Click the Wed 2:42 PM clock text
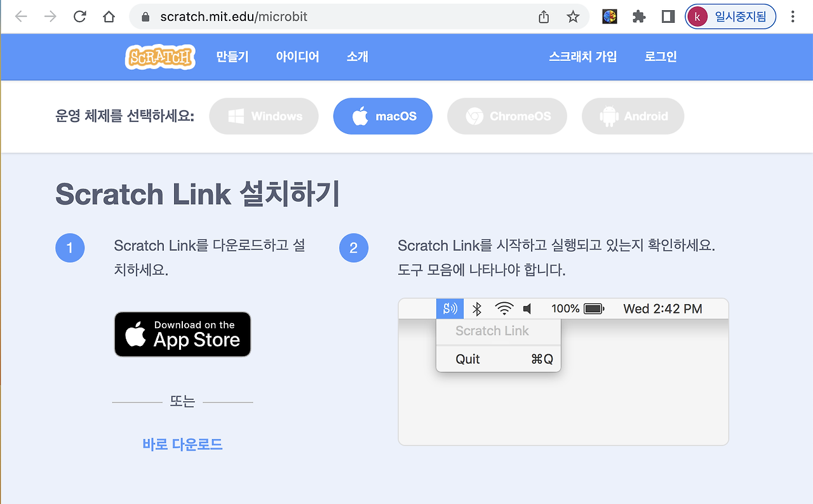The width and height of the screenshot is (813, 504). coord(662,309)
